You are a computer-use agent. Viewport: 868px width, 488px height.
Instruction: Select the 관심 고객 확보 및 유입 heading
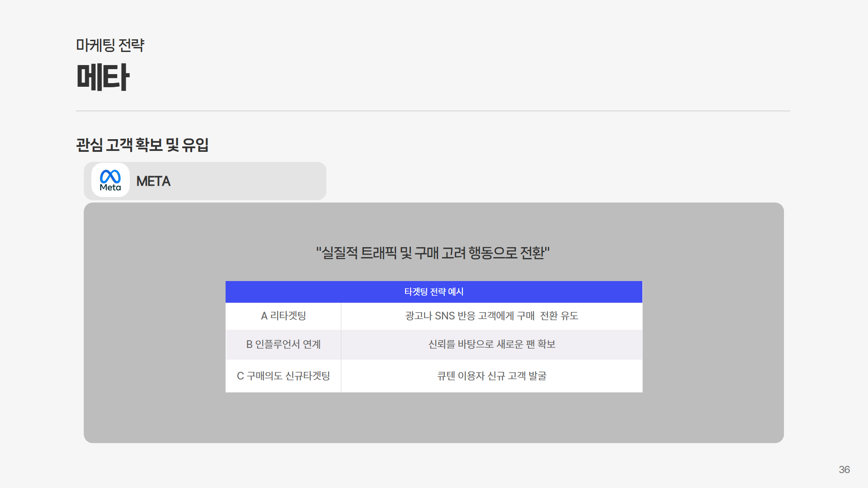click(142, 145)
